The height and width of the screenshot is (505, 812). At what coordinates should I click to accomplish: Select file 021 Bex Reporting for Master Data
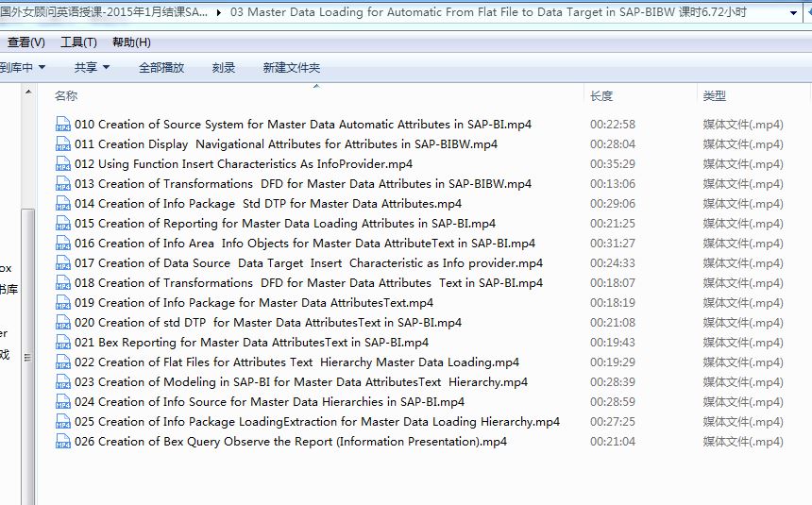(x=252, y=343)
